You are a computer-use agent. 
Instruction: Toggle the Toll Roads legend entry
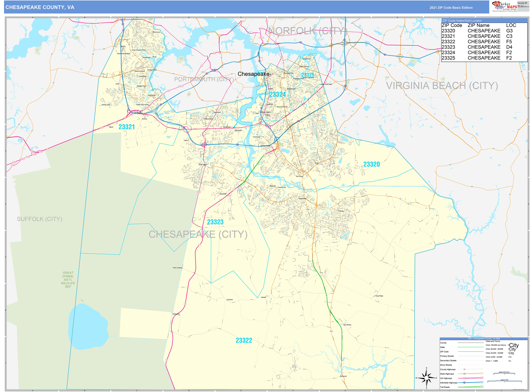[x=445, y=387]
